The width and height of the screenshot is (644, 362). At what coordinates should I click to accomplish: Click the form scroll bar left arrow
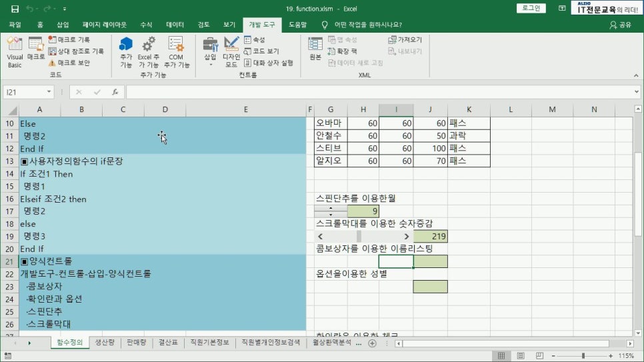pos(321,236)
